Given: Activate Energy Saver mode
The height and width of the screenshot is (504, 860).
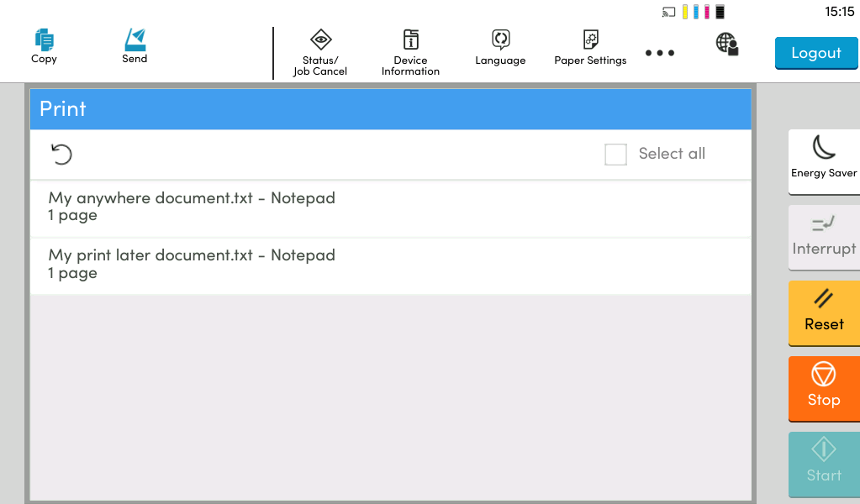Looking at the screenshot, I should [x=824, y=160].
